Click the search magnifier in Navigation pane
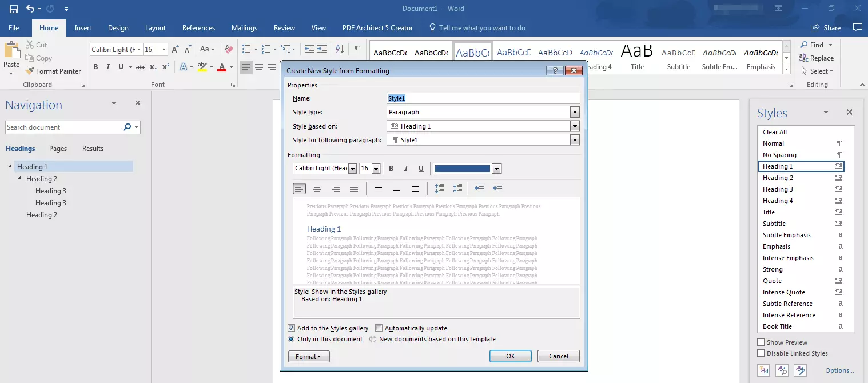 pyautogui.click(x=127, y=127)
